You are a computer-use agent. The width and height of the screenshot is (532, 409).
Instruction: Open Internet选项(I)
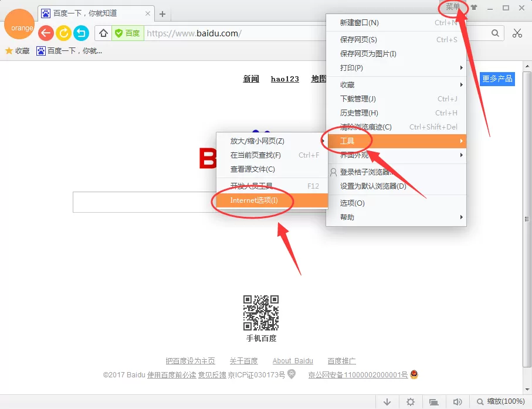tap(272, 200)
